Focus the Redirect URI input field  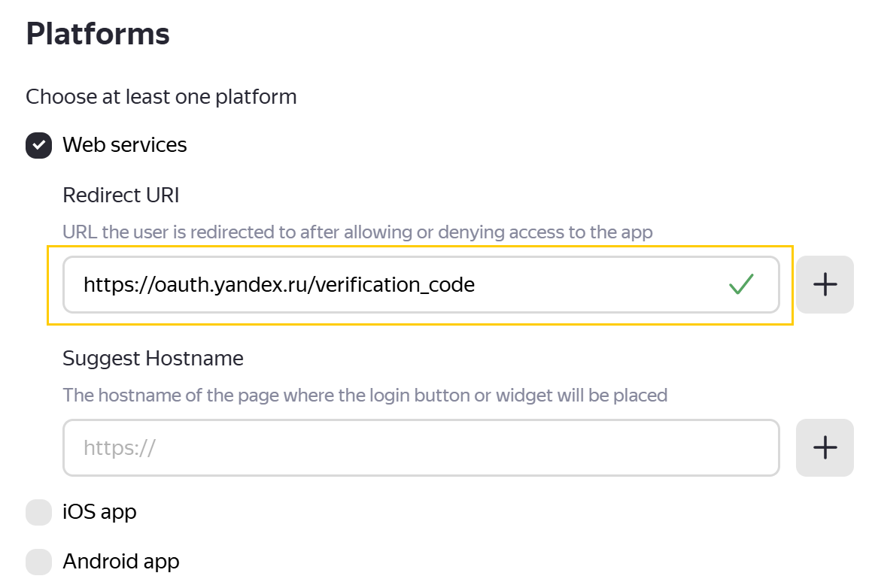click(391, 284)
